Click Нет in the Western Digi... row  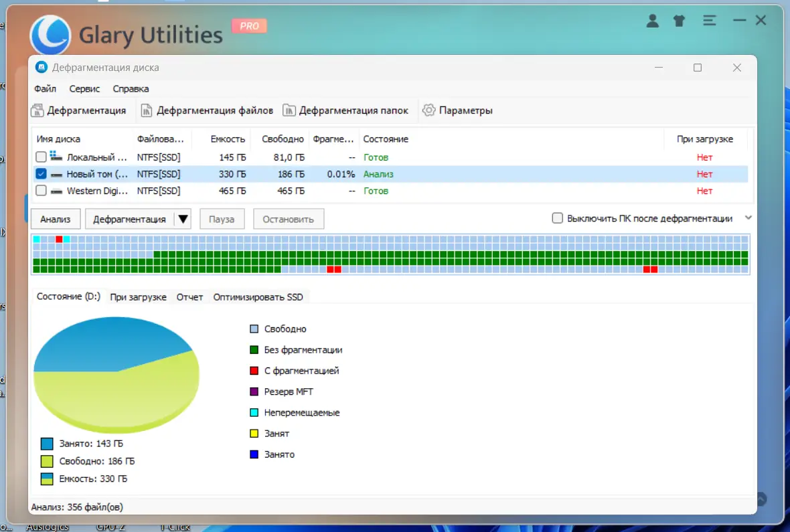click(x=704, y=191)
